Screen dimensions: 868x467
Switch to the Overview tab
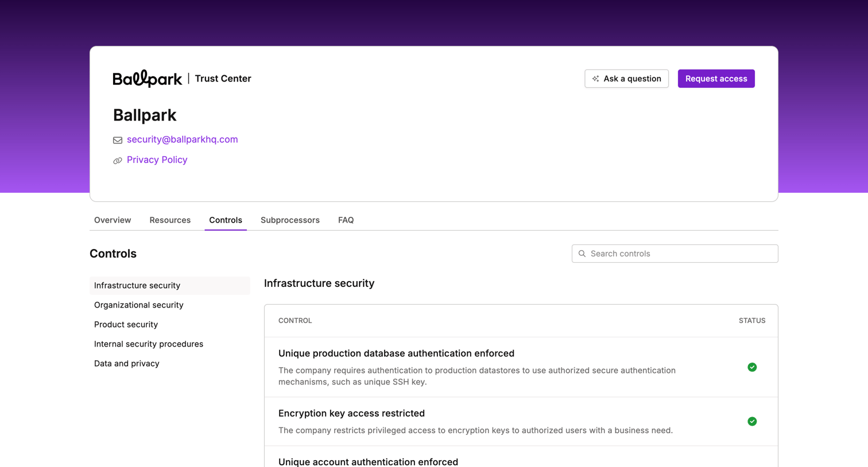click(113, 220)
